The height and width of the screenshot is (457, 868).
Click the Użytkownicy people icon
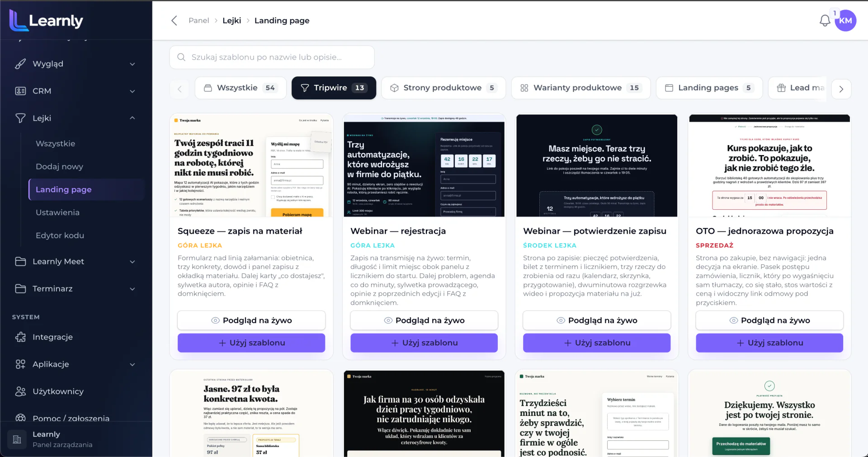(20, 391)
